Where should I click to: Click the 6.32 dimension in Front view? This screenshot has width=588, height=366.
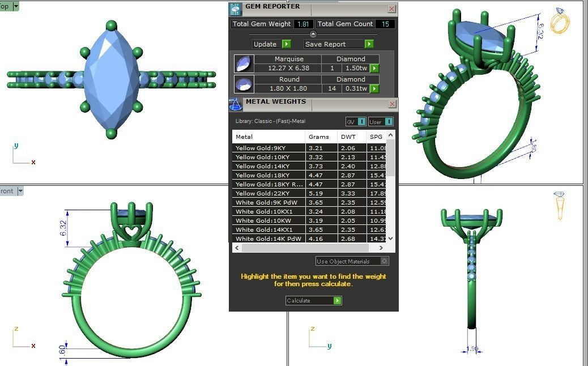pyautogui.click(x=63, y=228)
